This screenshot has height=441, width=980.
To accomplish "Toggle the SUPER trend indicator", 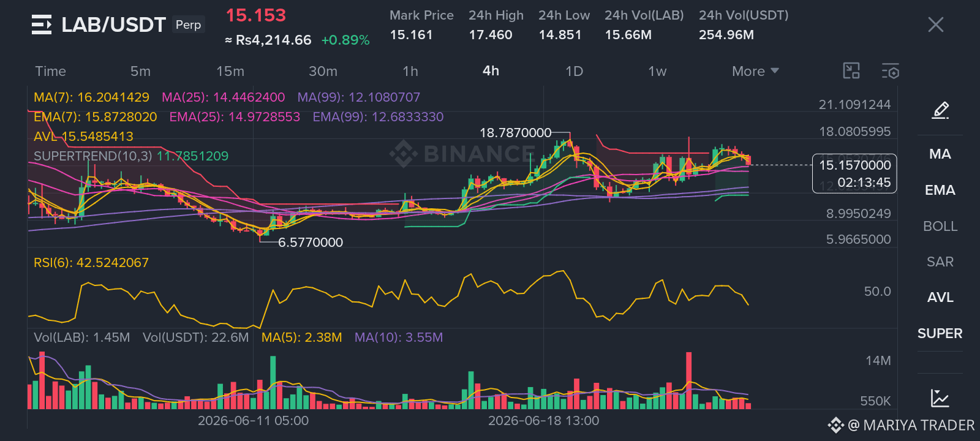I will [940, 333].
